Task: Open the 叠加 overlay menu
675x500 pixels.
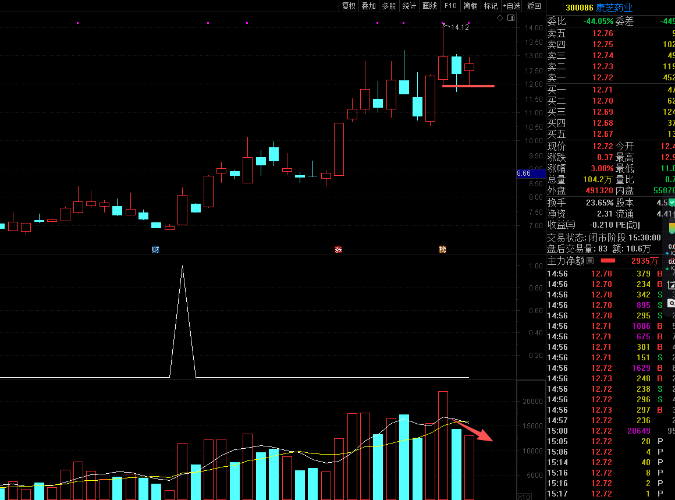Action: point(369,6)
